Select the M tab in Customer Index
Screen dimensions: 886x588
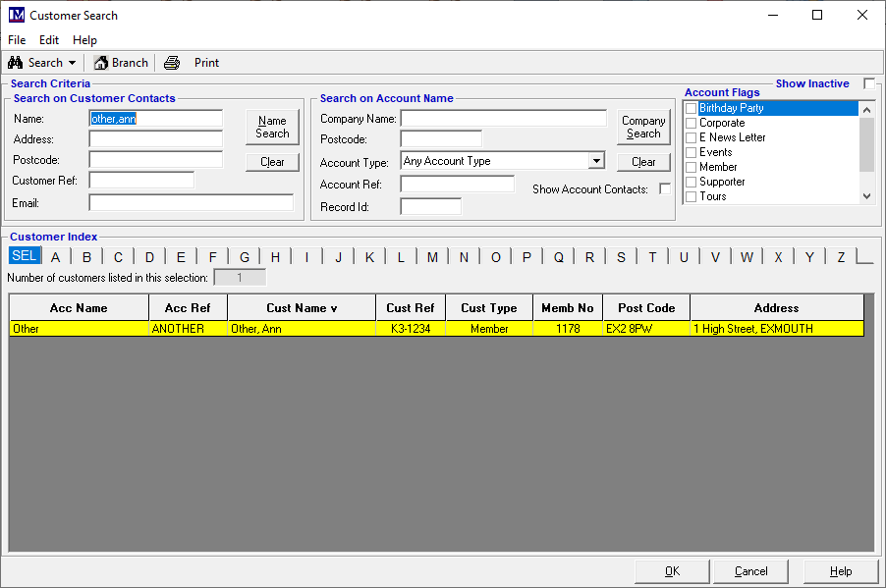pos(432,257)
